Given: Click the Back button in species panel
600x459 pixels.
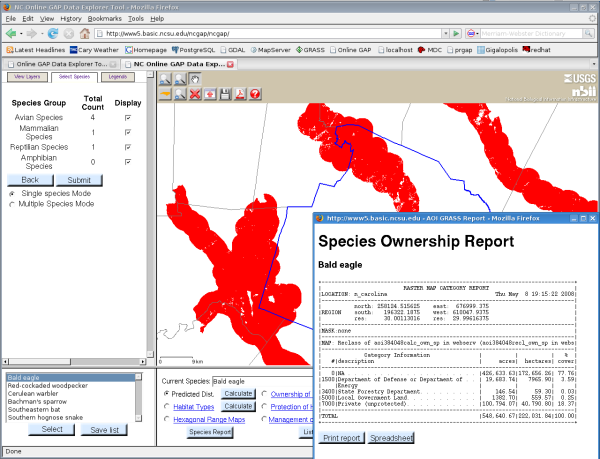Looking at the screenshot, I should [x=30, y=180].
